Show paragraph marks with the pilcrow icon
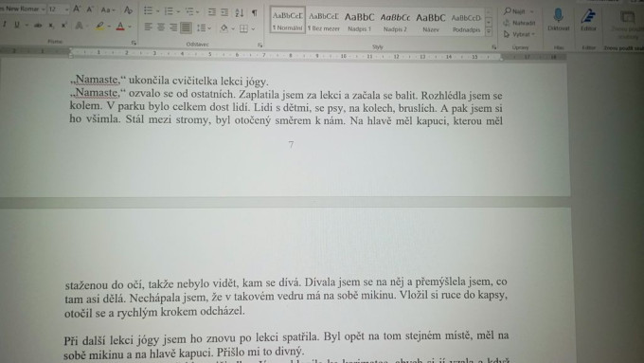 coord(255,12)
